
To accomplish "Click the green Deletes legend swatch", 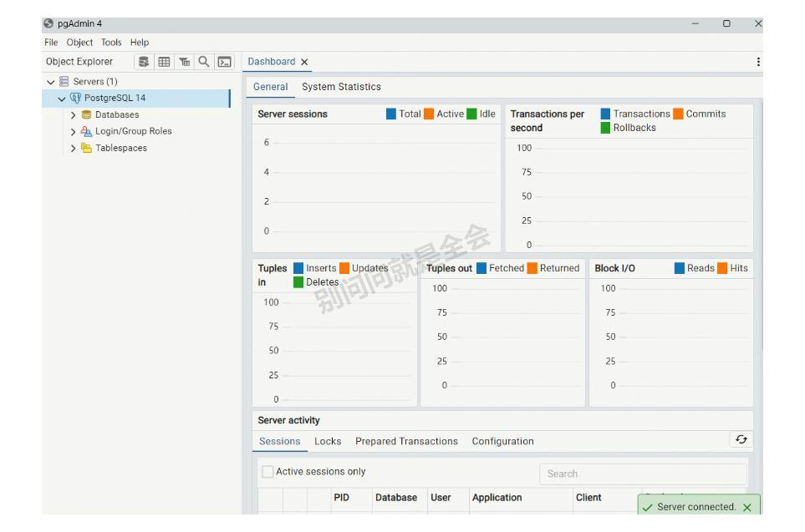I will click(x=298, y=282).
